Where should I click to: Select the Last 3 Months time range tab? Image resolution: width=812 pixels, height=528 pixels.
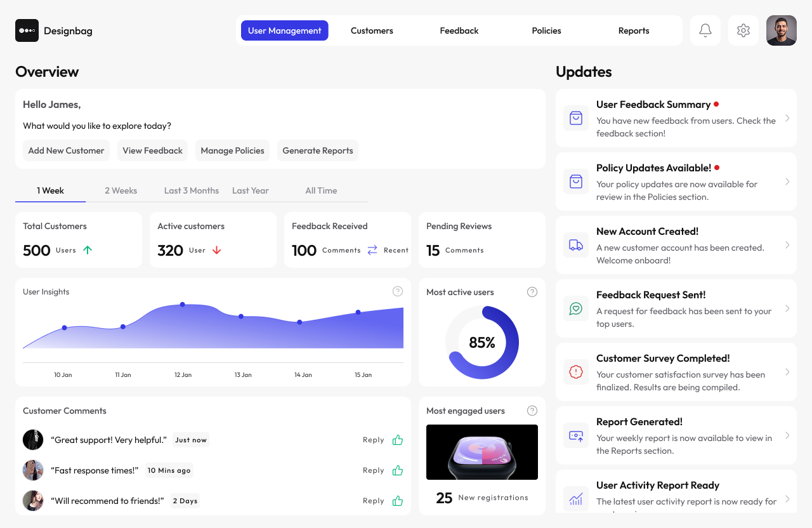(x=192, y=190)
